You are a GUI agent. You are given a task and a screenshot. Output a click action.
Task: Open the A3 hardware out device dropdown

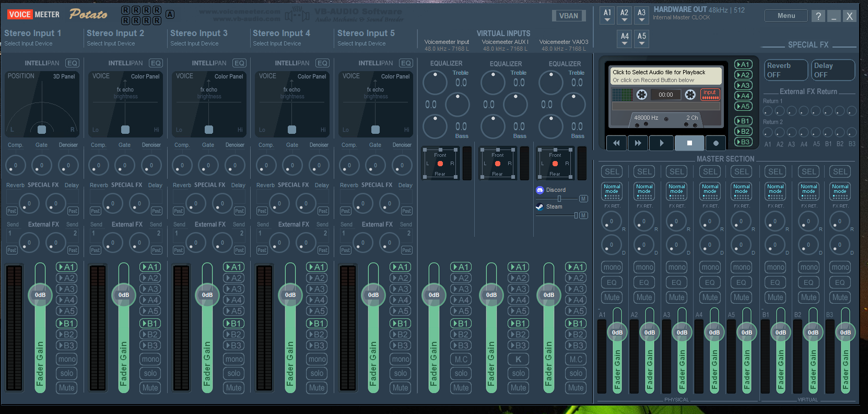pyautogui.click(x=641, y=15)
